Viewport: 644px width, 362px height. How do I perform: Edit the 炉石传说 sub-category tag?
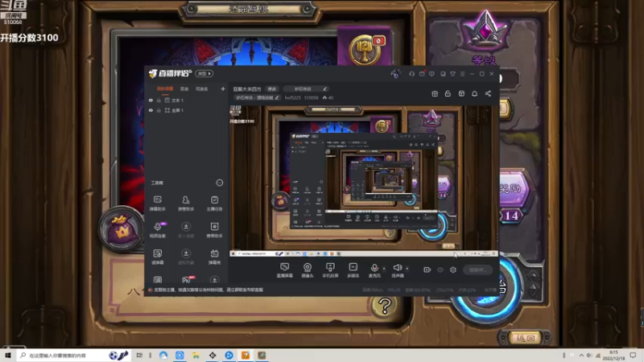(257, 97)
